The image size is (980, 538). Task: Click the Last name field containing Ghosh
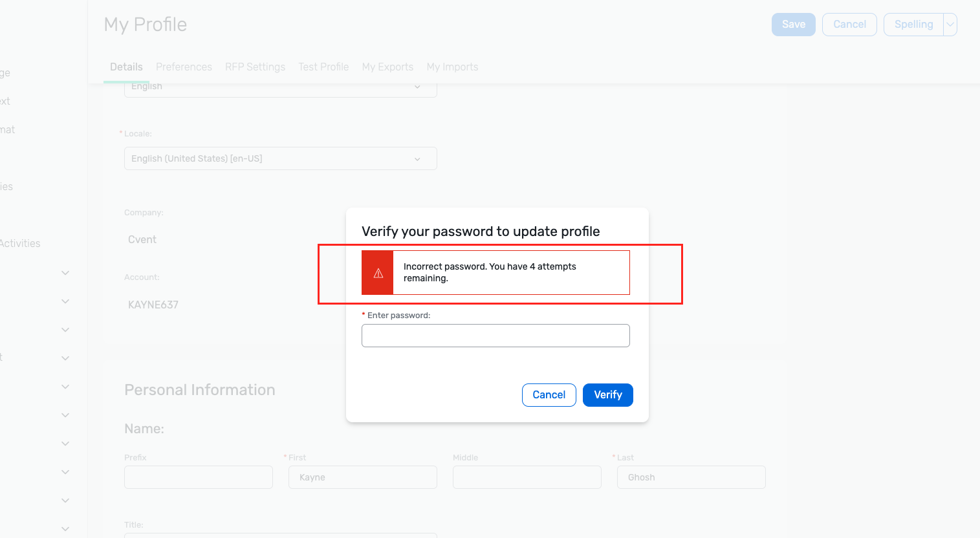(691, 477)
